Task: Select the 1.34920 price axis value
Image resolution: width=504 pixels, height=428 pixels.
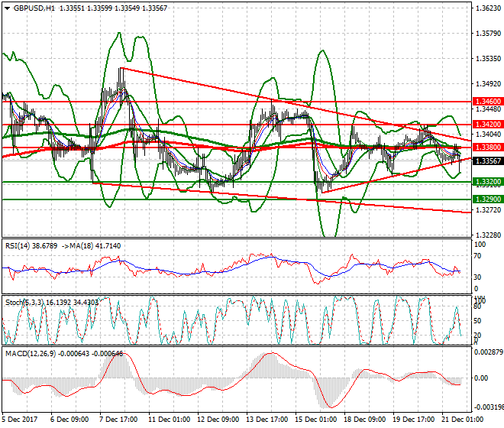Action: pos(488,84)
